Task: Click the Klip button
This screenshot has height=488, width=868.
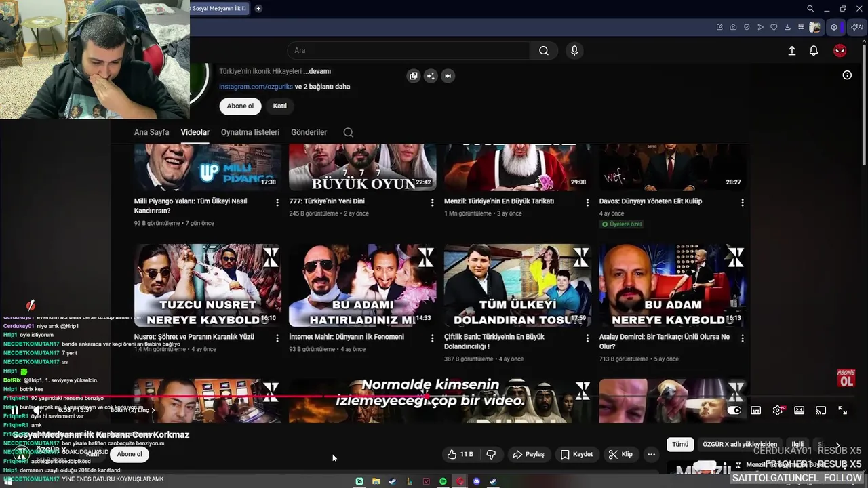Action: [620, 454]
